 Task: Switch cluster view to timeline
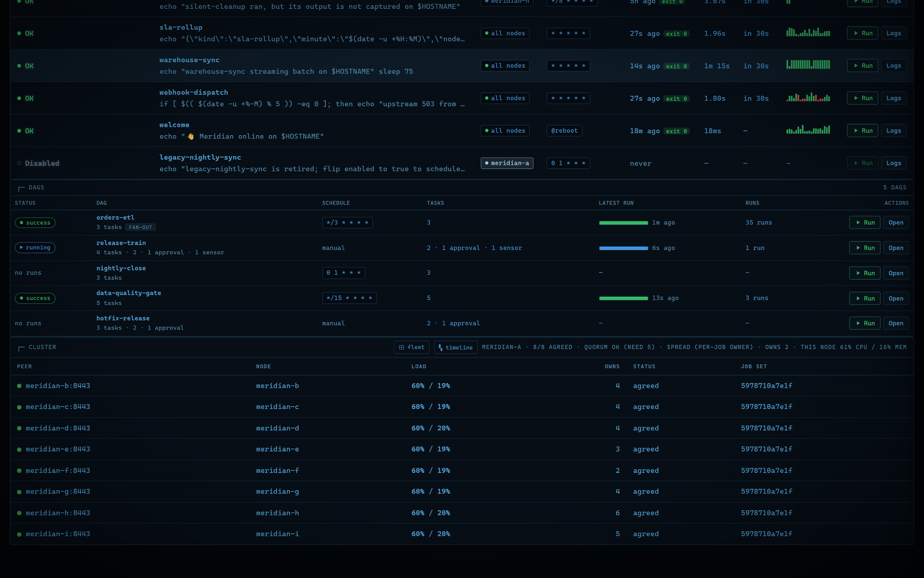point(455,347)
